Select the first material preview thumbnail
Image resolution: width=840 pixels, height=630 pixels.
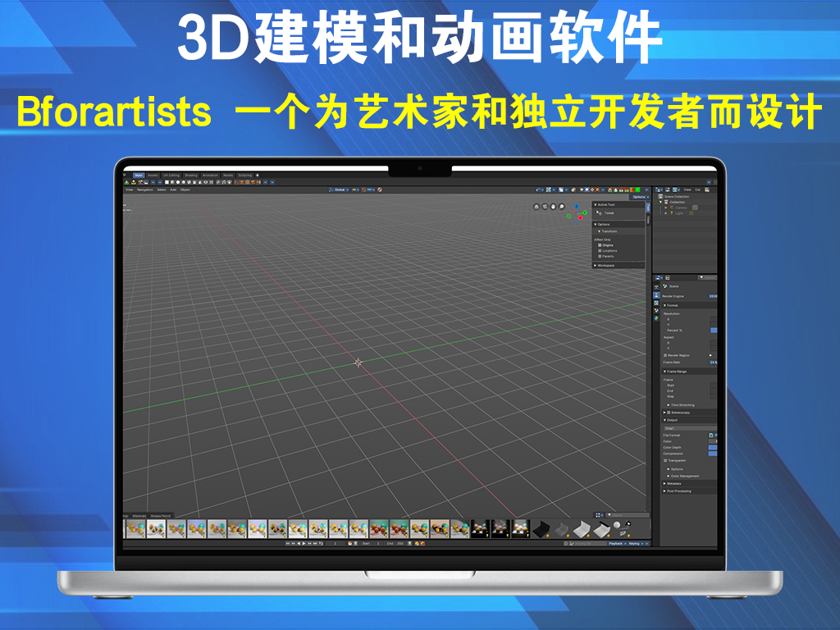point(135,529)
